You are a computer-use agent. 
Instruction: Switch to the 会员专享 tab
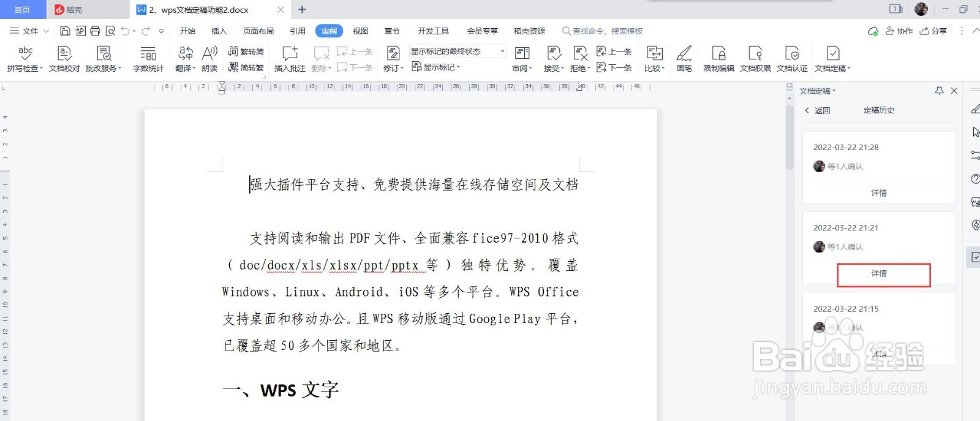(x=482, y=31)
